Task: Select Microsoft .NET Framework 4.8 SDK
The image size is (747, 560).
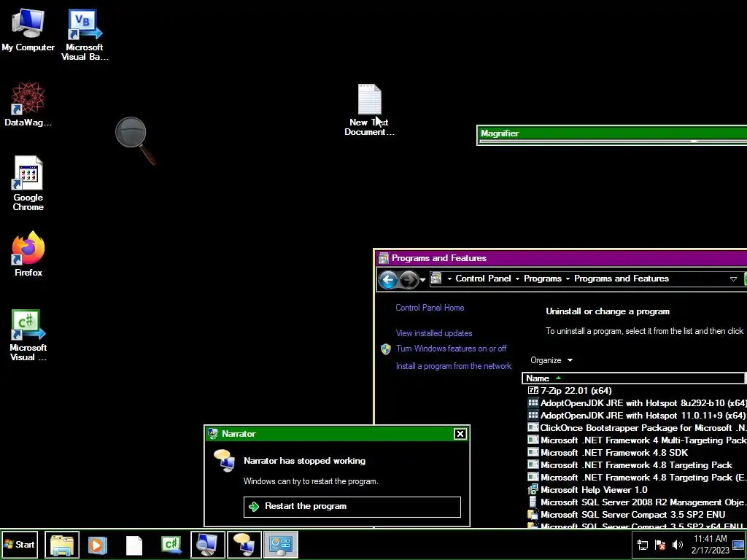Action: click(637, 452)
